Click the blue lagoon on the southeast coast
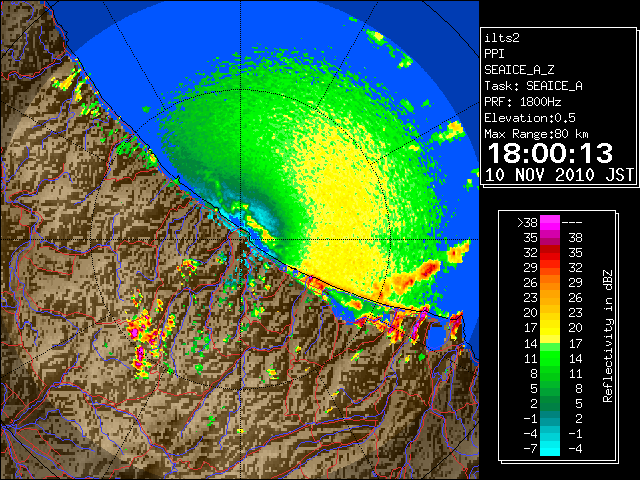Viewport: 640px width, 480px height. (x=436, y=336)
